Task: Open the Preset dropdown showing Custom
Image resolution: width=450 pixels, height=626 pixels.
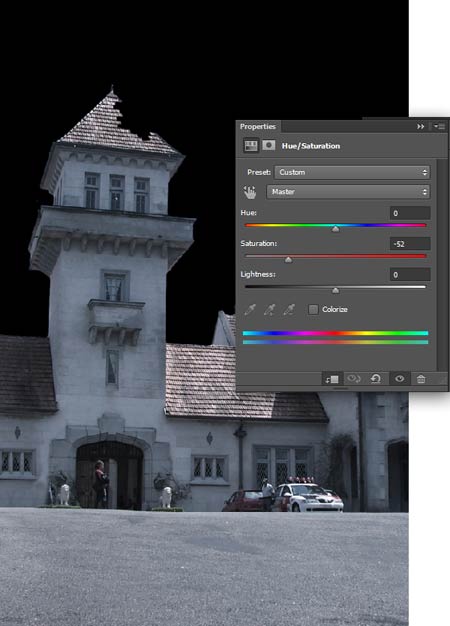Action: (x=352, y=172)
